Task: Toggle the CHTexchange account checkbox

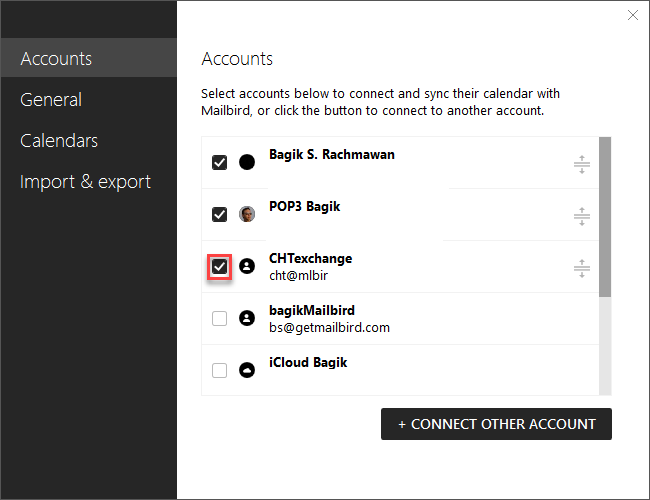Action: [219, 266]
